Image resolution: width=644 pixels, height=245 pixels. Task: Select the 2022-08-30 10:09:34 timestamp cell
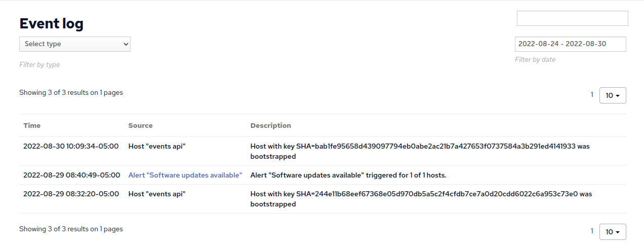tap(71, 146)
